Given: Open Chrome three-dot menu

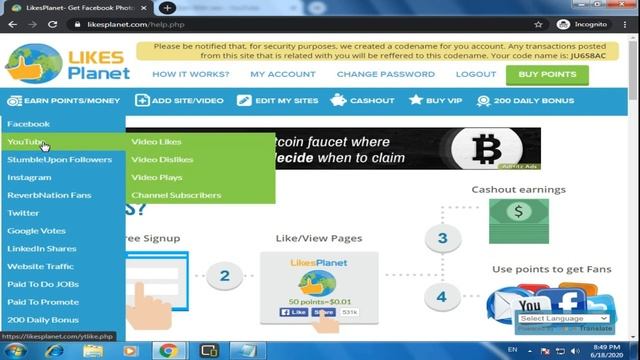Looking at the screenshot, I should (x=625, y=24).
